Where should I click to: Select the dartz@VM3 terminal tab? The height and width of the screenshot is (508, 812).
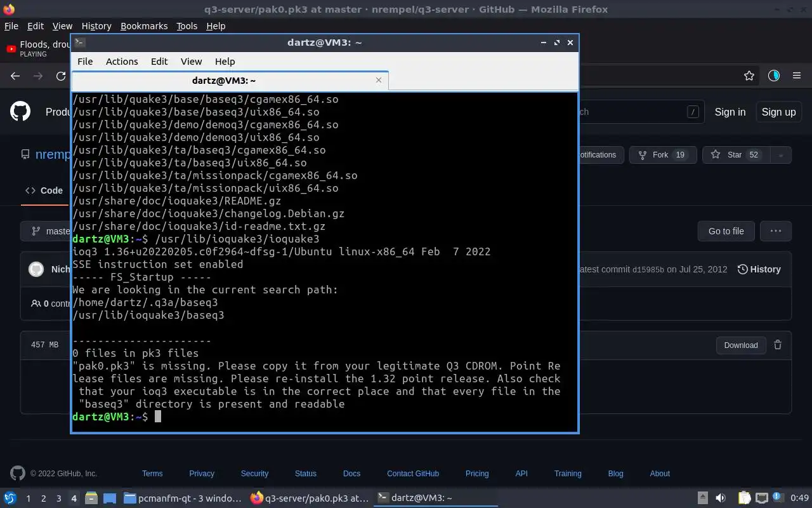click(230, 81)
